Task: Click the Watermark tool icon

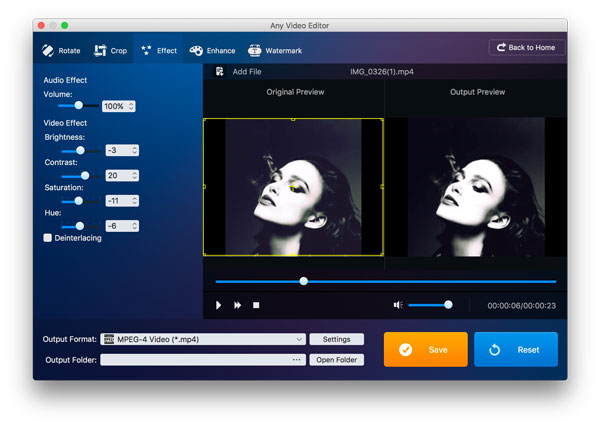Action: [x=254, y=50]
